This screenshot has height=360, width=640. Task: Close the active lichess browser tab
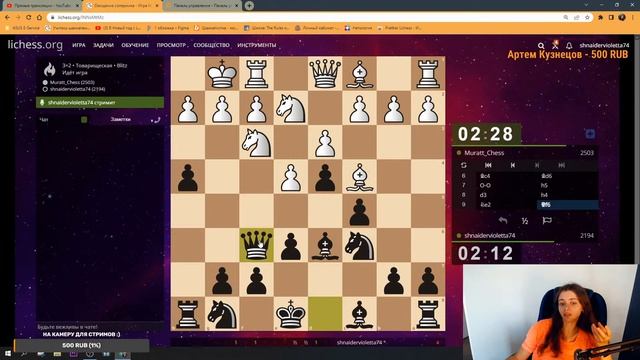coord(157,6)
